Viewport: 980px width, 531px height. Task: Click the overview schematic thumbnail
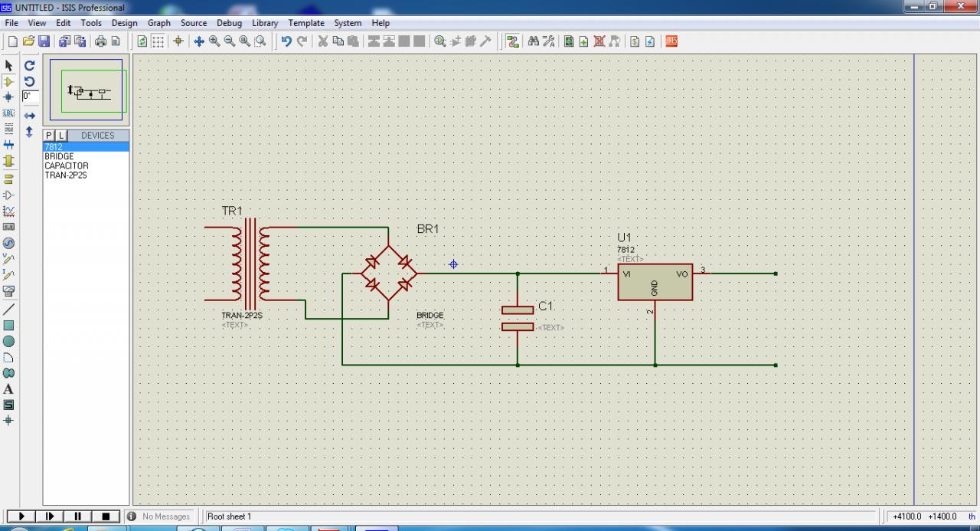click(87, 90)
